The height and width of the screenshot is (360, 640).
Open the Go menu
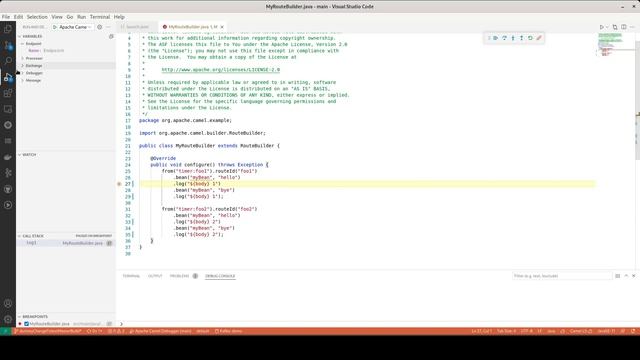[70, 17]
